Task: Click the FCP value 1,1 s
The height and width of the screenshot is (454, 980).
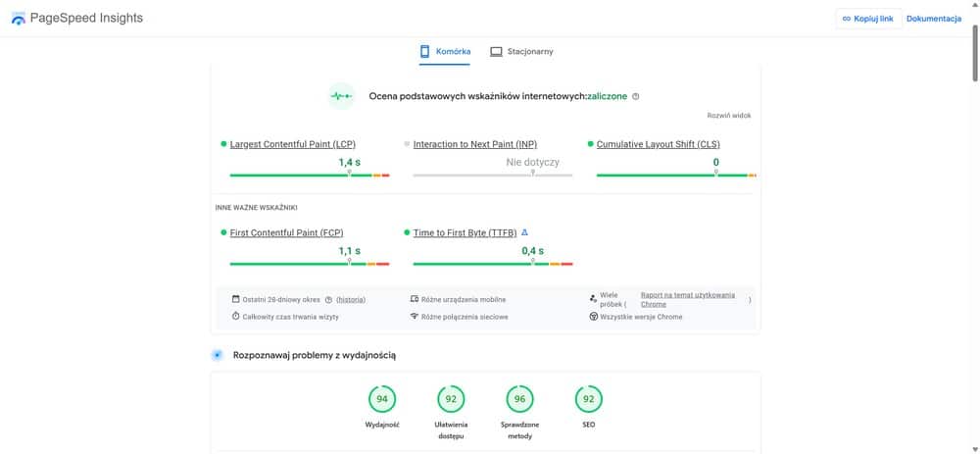Action: tap(350, 251)
